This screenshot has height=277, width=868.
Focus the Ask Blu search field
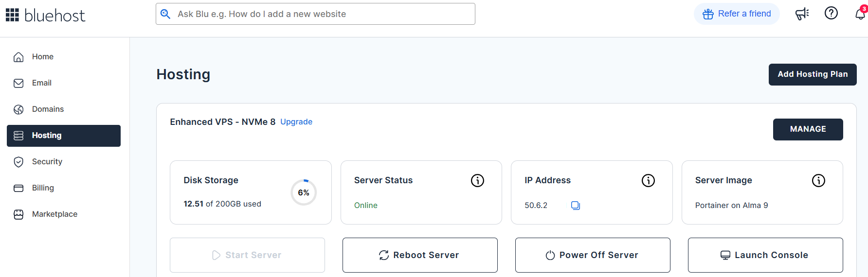pyautogui.click(x=315, y=14)
